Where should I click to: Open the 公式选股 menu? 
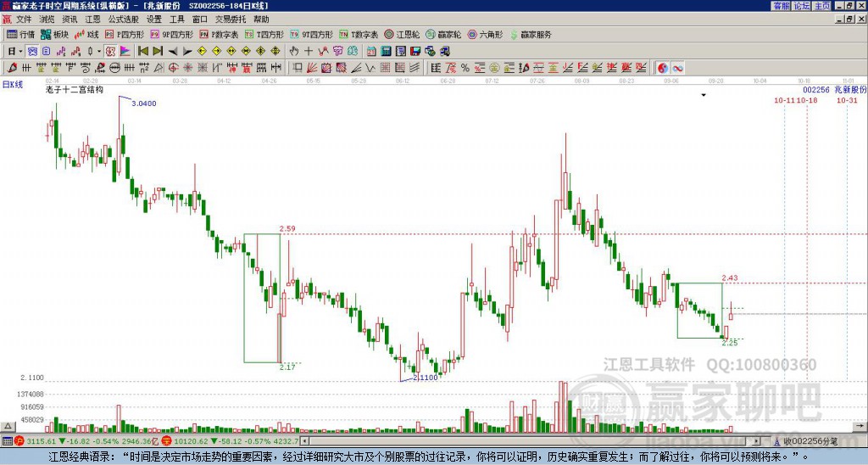(x=124, y=20)
